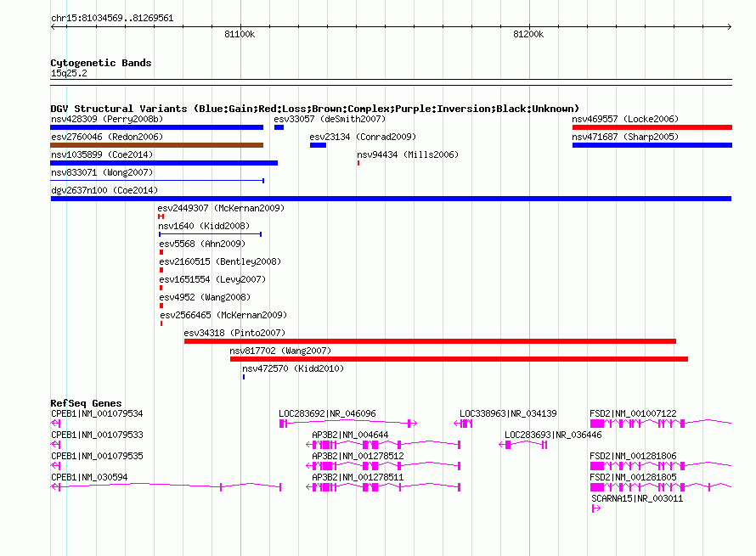
Task: Select the AP3B2|NM_004644 transcript model
Action: click(383, 444)
